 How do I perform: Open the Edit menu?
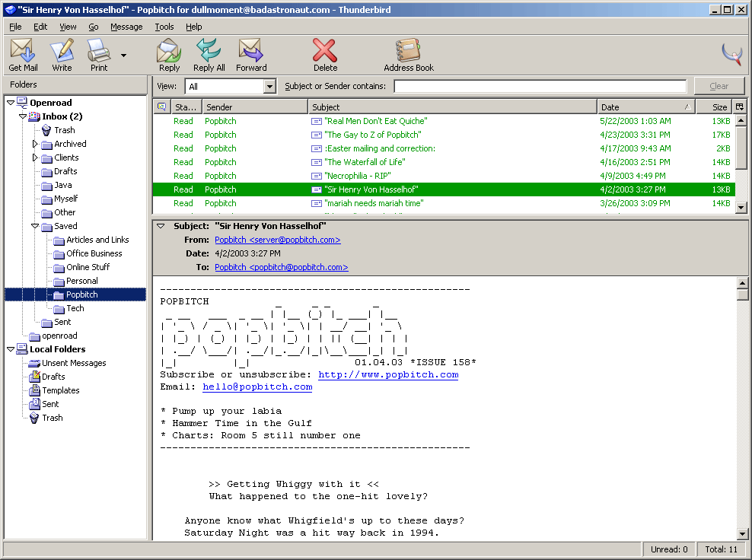[x=40, y=27]
